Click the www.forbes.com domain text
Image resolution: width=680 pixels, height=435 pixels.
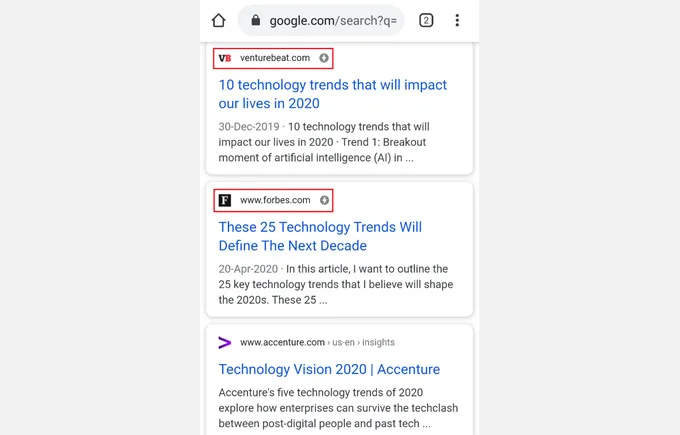coord(275,200)
